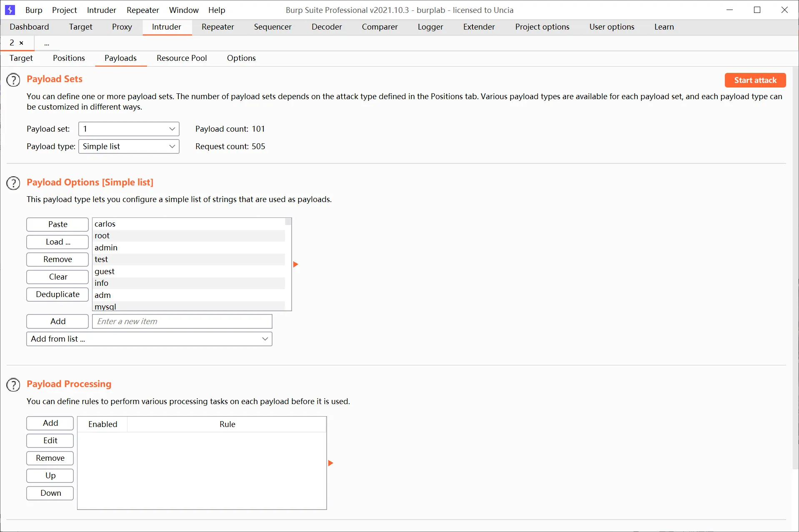Expand the Add from list dropdown
The width and height of the screenshot is (799, 532).
pyautogui.click(x=149, y=339)
